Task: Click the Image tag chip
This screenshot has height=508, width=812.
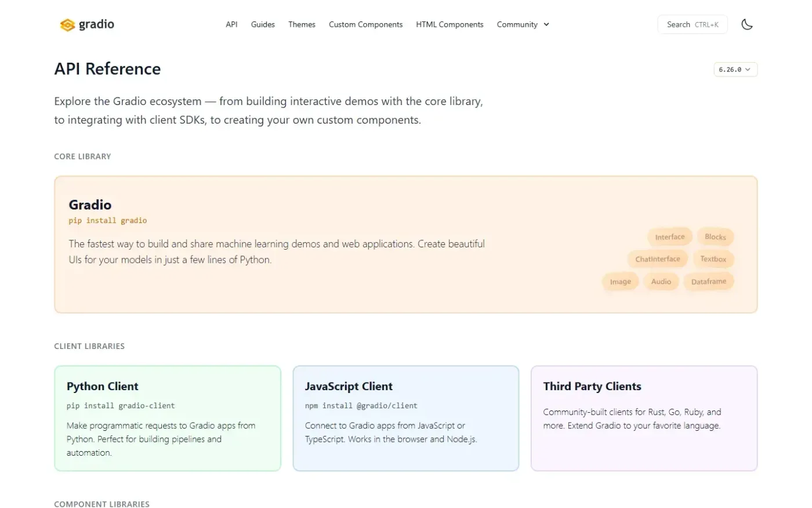Action: (620, 282)
